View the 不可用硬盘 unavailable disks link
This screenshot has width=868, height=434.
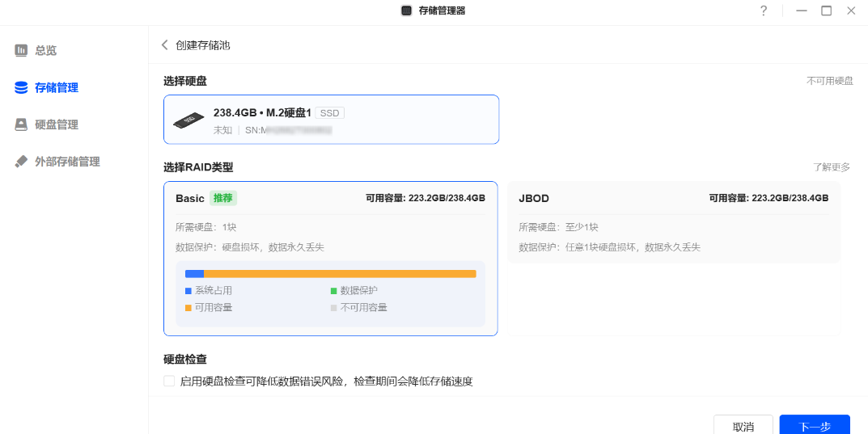[829, 81]
